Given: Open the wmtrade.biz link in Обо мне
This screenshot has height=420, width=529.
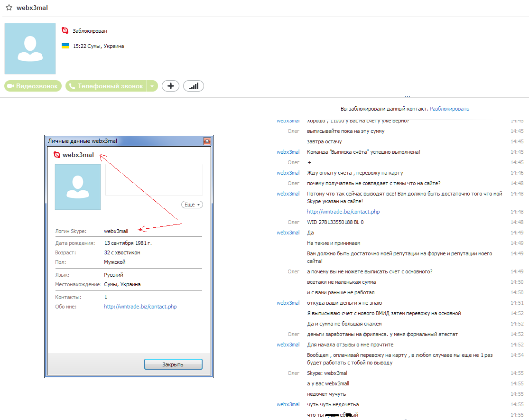Looking at the screenshot, I should [x=140, y=307].
